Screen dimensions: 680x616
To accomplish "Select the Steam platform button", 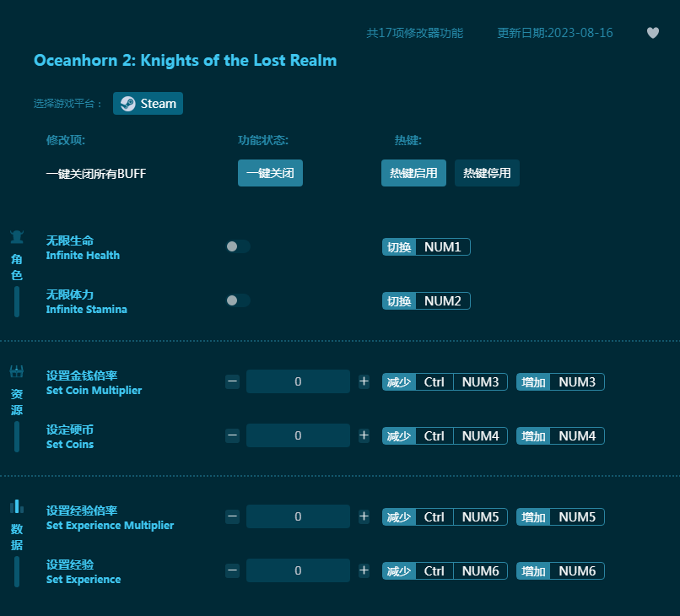I will [148, 104].
